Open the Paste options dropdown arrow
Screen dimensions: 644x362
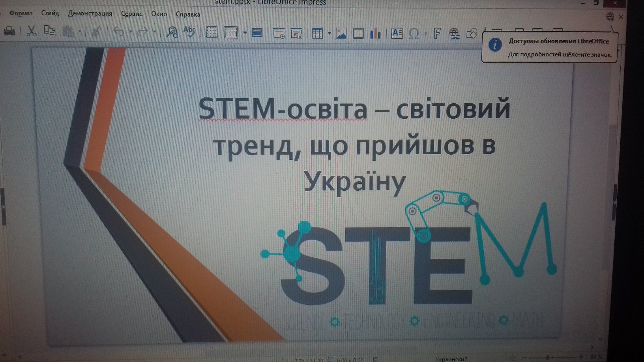[79, 31]
